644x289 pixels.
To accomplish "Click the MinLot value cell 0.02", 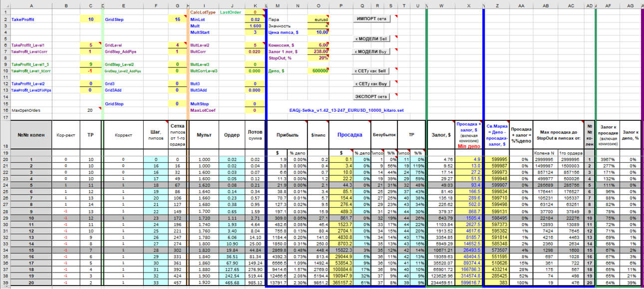I will [255, 19].
